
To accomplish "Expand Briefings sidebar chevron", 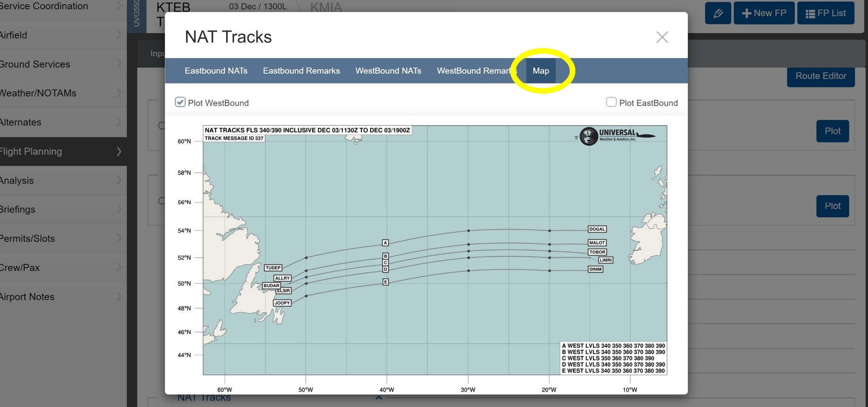I will (x=119, y=209).
